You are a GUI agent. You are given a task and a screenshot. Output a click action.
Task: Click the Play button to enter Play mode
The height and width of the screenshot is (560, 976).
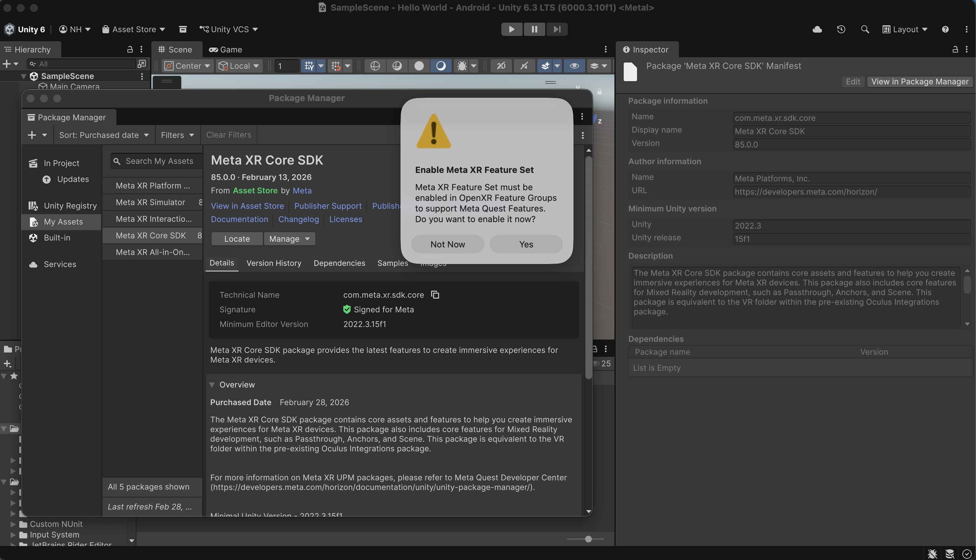(511, 29)
